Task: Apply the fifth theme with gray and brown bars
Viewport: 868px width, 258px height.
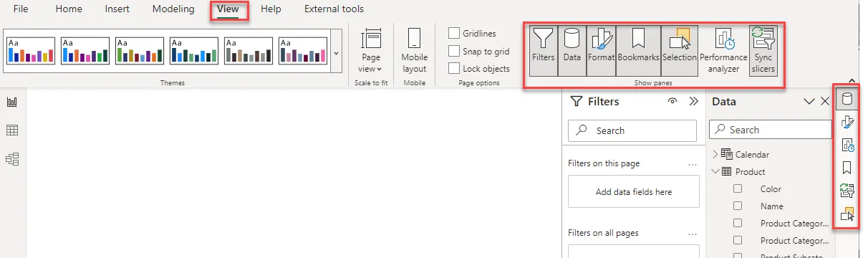Action: click(249, 52)
